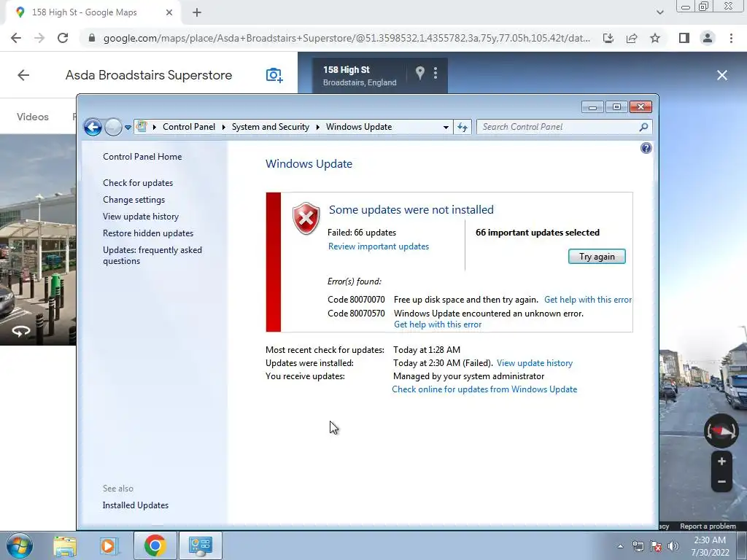Open Updates: frequently asked questions link
This screenshot has width=747, height=560.
click(152, 255)
